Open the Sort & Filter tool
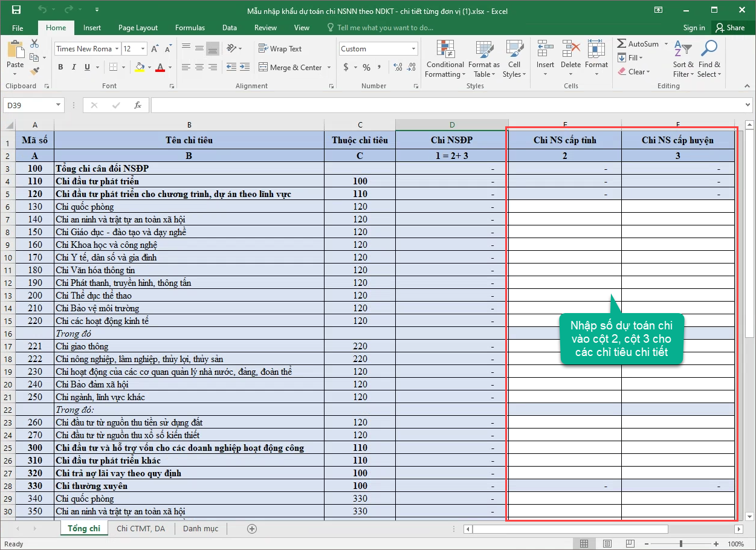The image size is (756, 550). [683, 59]
